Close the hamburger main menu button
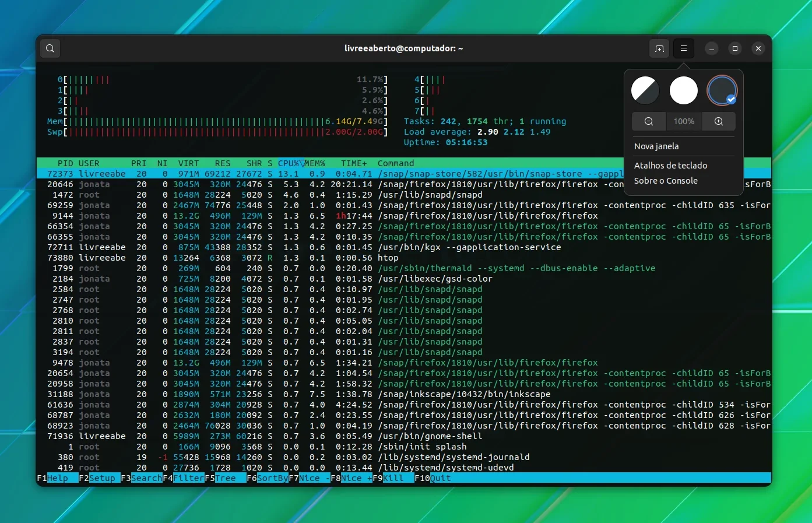Screen dimensions: 812x523 (684, 48)
